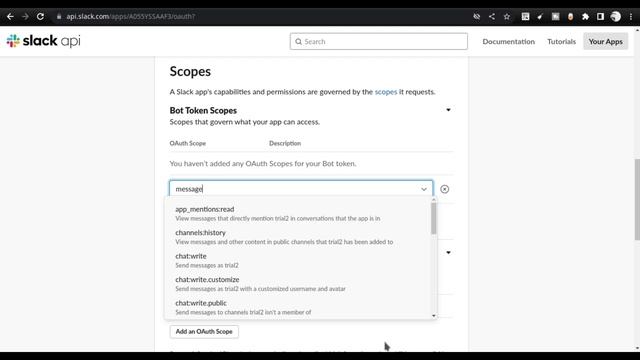
Task: Open the Chrome three-dot menu
Action: point(631,17)
